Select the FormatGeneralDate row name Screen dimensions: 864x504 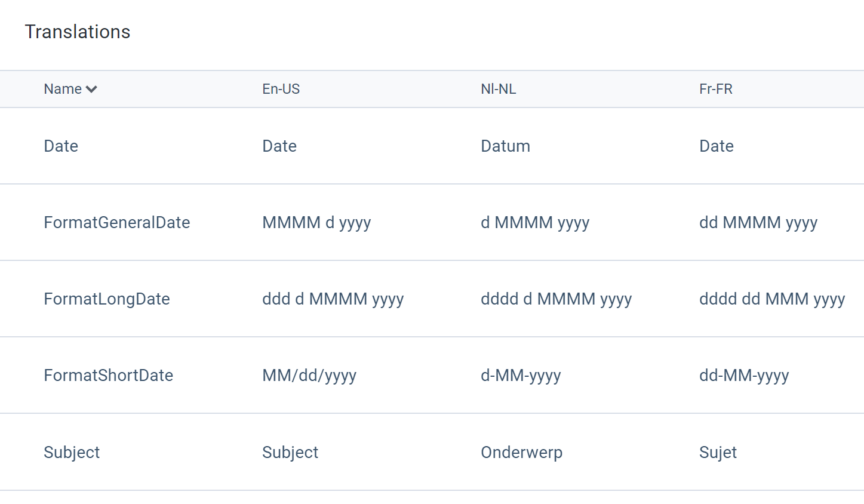click(116, 223)
